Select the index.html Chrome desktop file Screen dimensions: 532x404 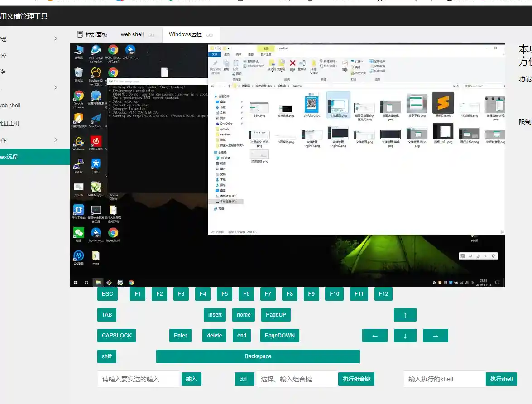coord(113,235)
